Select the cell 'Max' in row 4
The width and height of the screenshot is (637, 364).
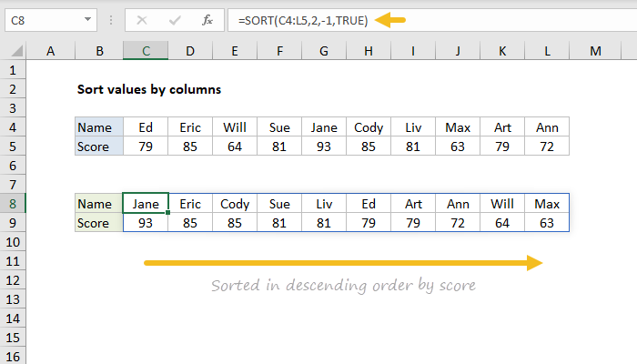click(458, 127)
